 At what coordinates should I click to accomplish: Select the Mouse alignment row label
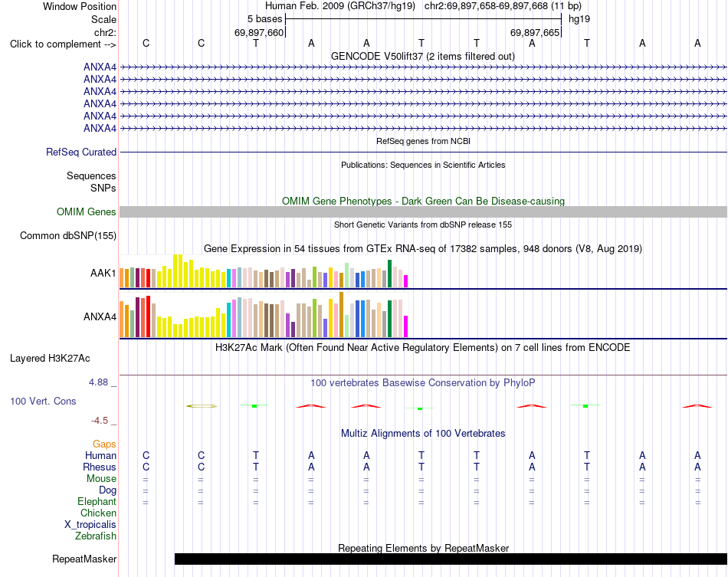click(x=101, y=479)
